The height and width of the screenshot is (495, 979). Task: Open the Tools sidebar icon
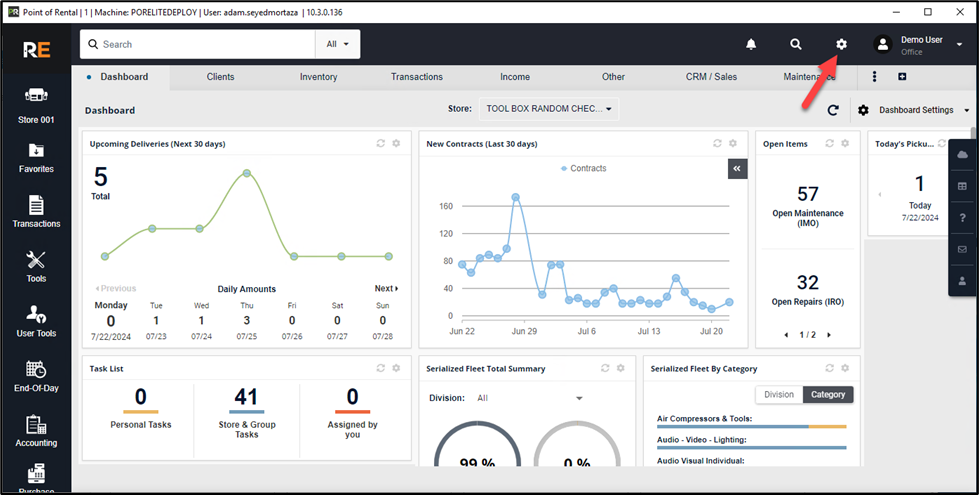point(36,267)
